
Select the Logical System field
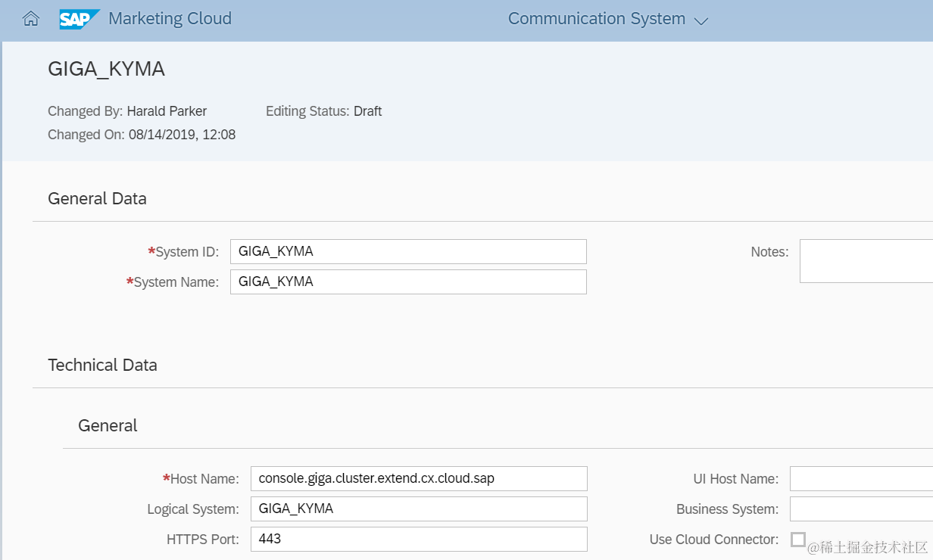tap(419, 509)
